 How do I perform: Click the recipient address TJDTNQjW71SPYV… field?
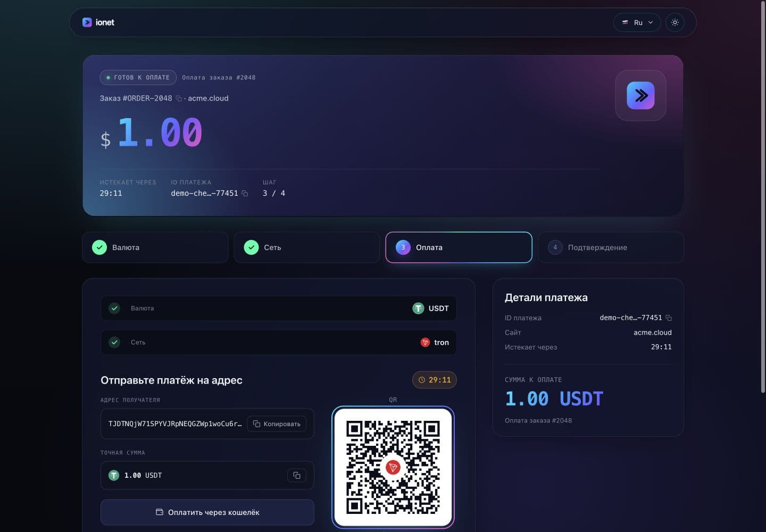tap(207, 423)
